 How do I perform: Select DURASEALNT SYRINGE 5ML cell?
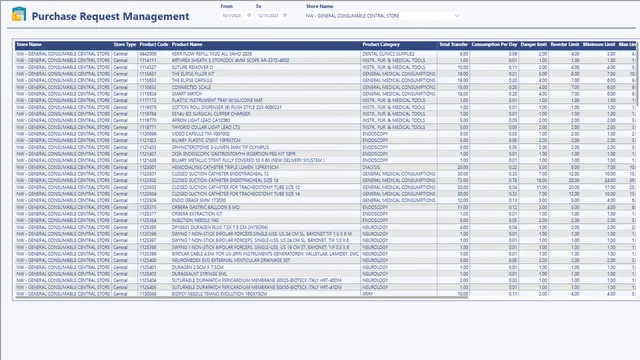(199, 274)
